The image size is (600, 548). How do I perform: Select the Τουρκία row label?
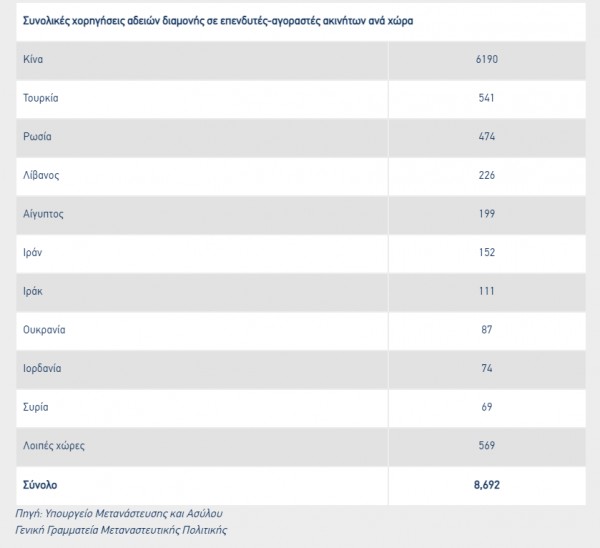click(41, 98)
